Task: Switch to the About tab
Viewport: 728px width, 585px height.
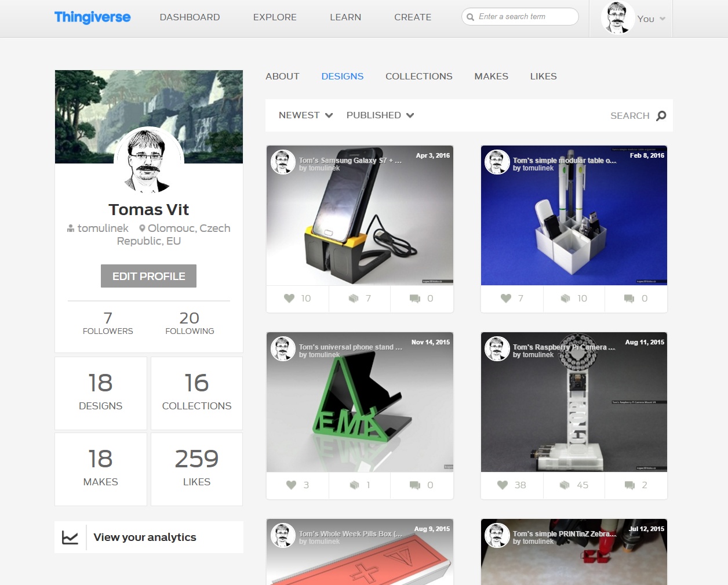Action: (282, 77)
